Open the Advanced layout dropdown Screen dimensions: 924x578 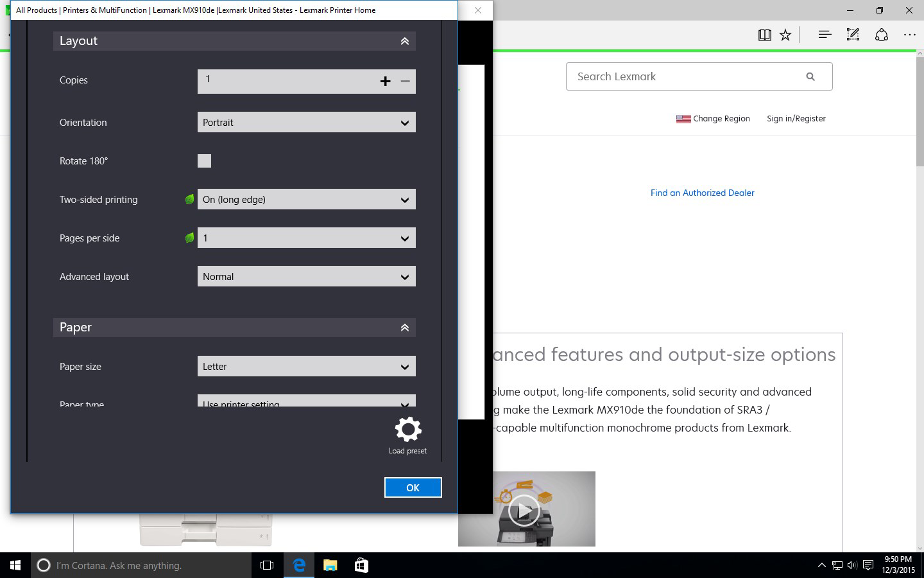pos(306,276)
